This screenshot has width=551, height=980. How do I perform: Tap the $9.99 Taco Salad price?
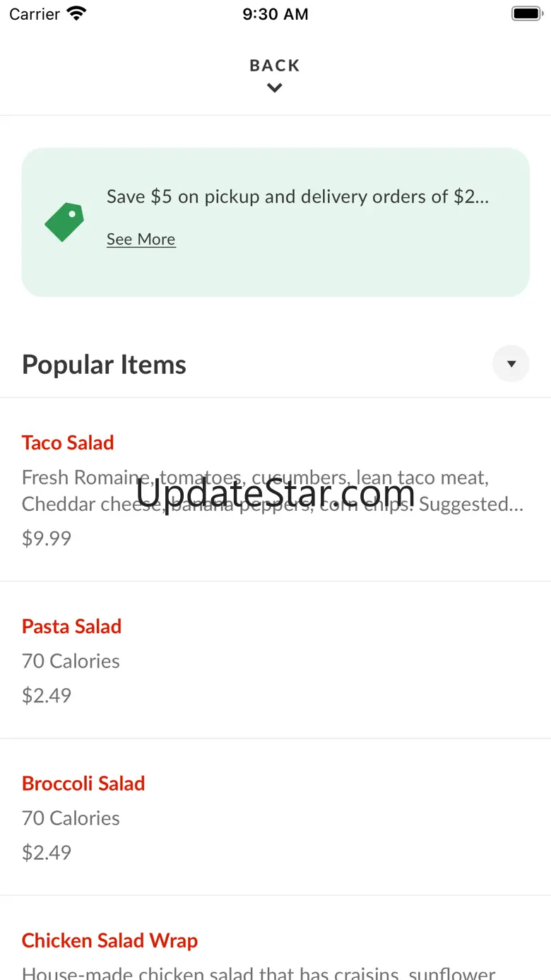pyautogui.click(x=47, y=538)
